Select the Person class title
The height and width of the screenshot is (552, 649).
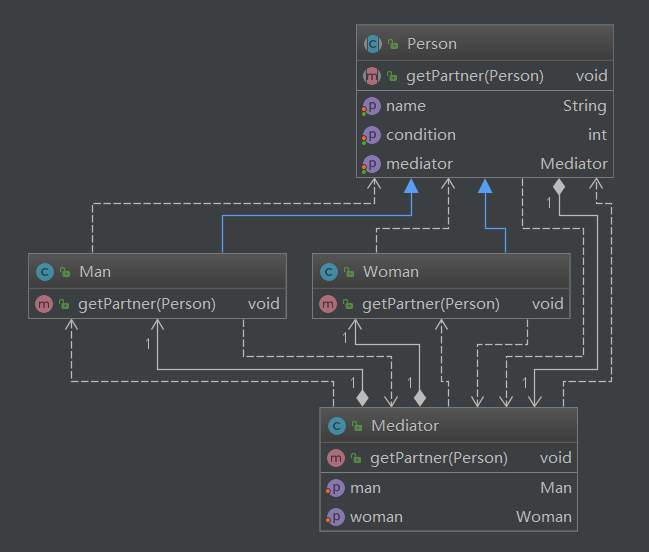[432, 44]
